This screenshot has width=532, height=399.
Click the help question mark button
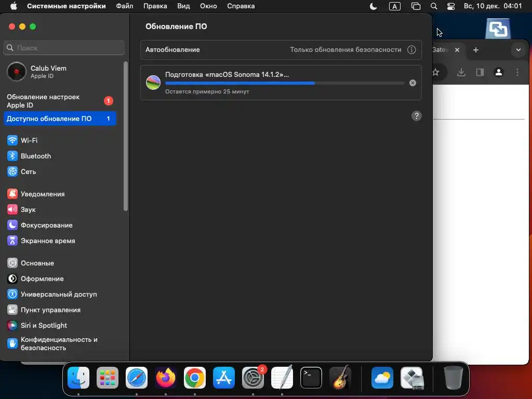416,116
